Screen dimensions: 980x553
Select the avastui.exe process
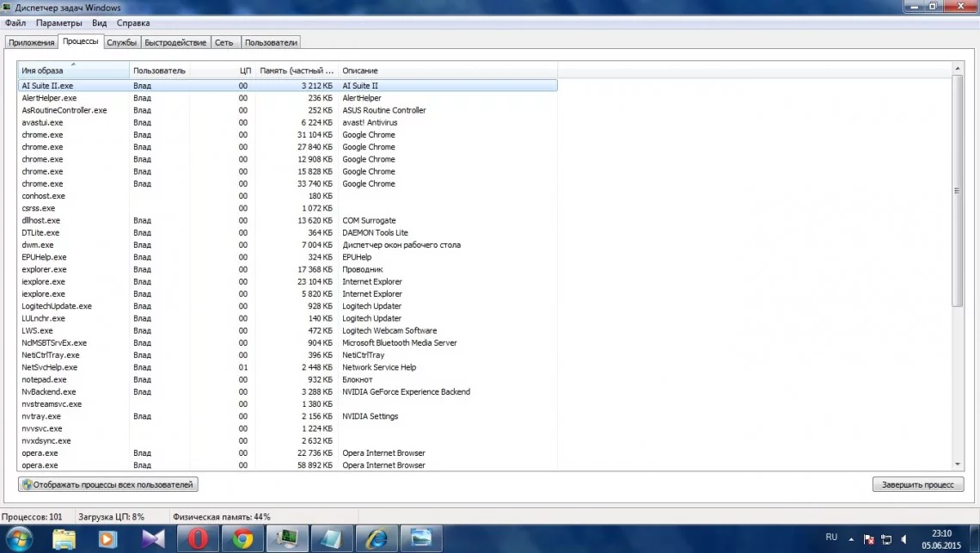(287, 123)
